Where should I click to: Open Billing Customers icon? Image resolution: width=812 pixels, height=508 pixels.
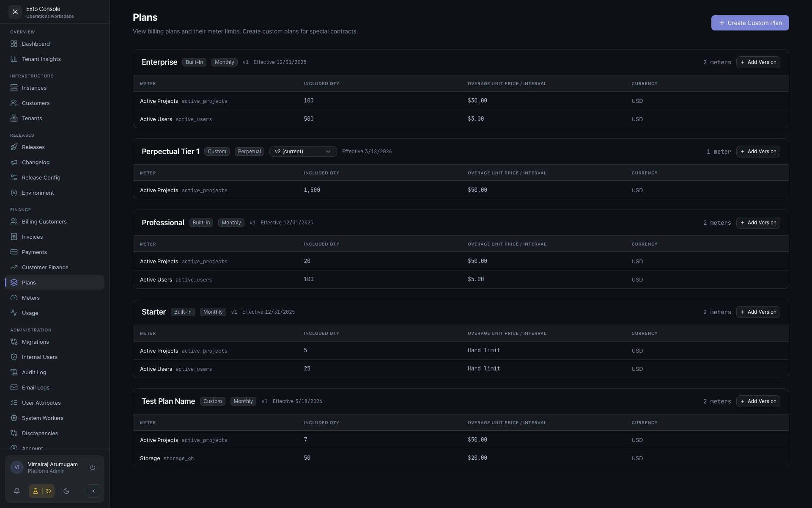pos(14,221)
